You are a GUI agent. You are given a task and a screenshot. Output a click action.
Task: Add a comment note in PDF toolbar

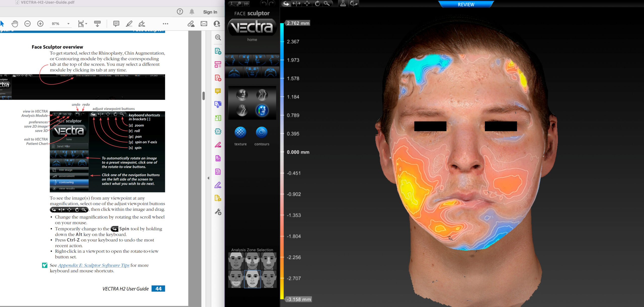(x=116, y=24)
